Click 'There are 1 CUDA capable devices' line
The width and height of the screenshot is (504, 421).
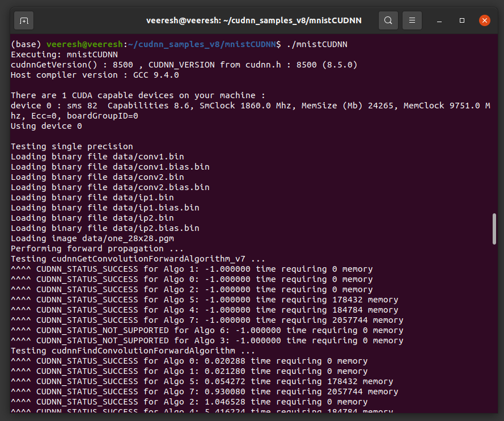pos(138,95)
